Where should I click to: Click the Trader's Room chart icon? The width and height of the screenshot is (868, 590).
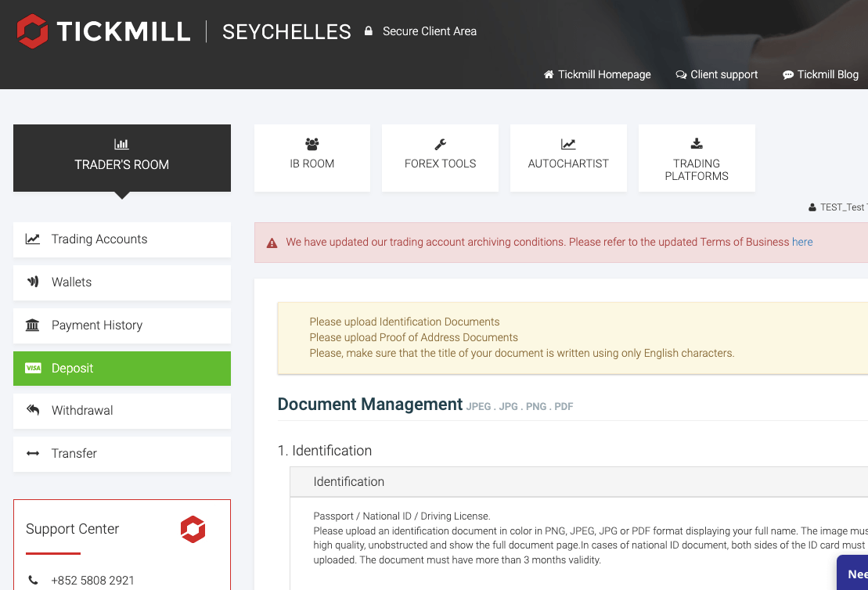pyautogui.click(x=121, y=144)
